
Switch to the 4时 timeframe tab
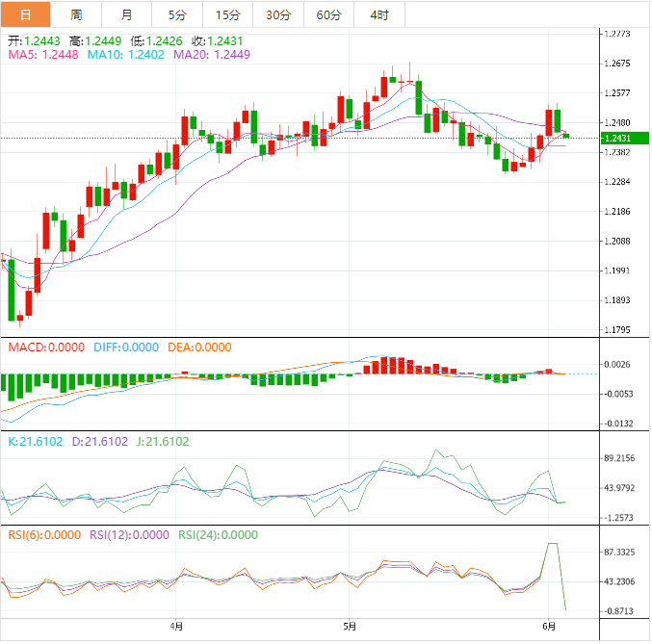[x=379, y=14]
